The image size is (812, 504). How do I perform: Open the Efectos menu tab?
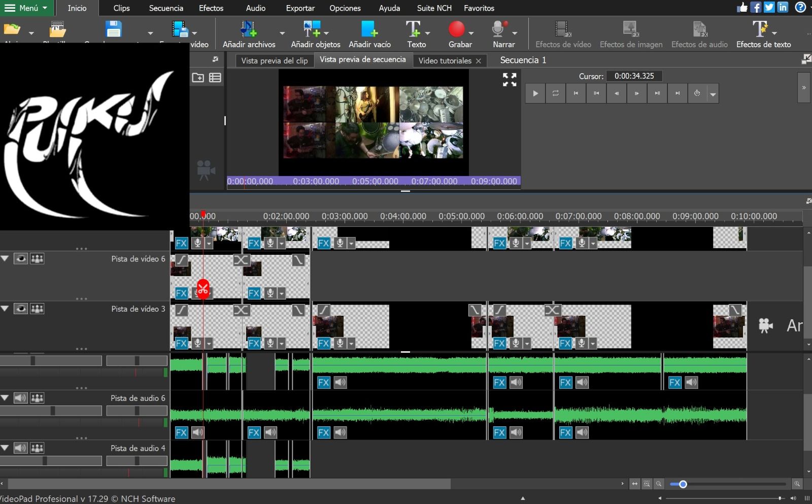[x=211, y=8]
